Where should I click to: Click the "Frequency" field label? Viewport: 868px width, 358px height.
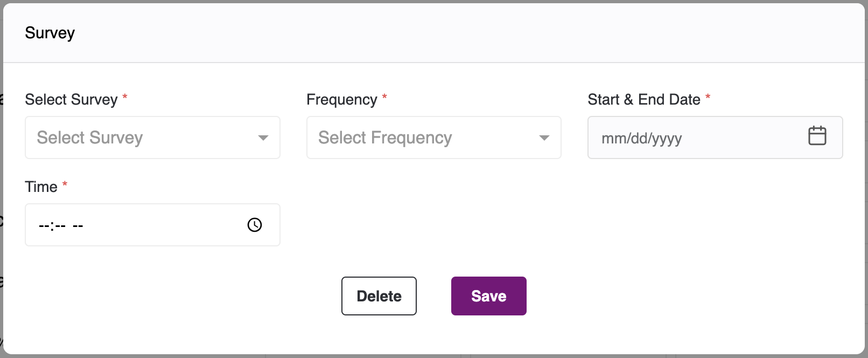coord(341,100)
